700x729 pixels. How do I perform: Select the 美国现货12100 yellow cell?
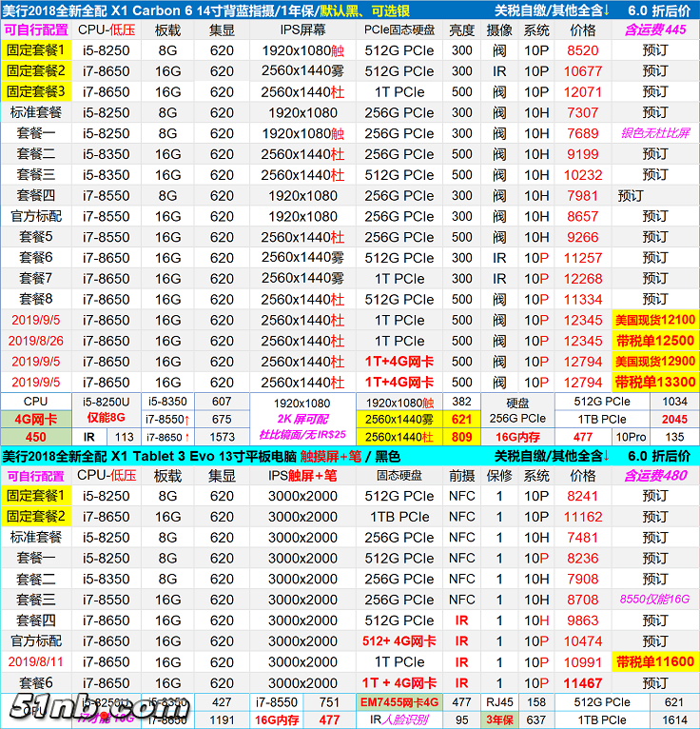coord(654,320)
